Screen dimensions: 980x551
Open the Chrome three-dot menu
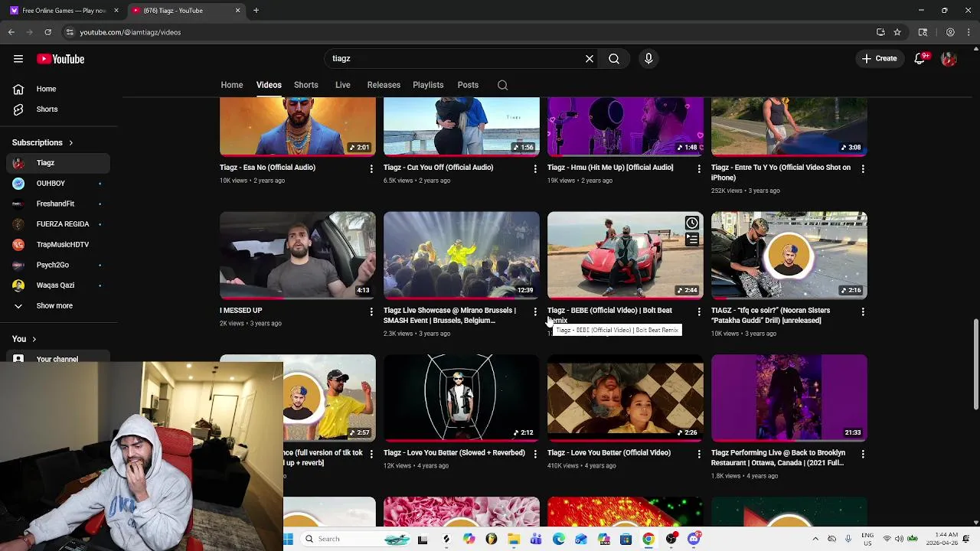(969, 32)
